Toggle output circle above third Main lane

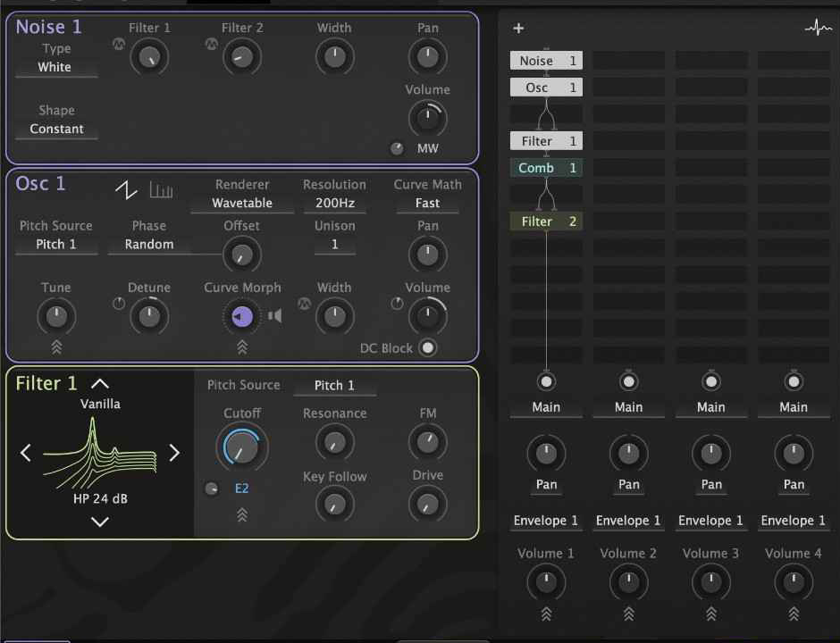click(711, 381)
